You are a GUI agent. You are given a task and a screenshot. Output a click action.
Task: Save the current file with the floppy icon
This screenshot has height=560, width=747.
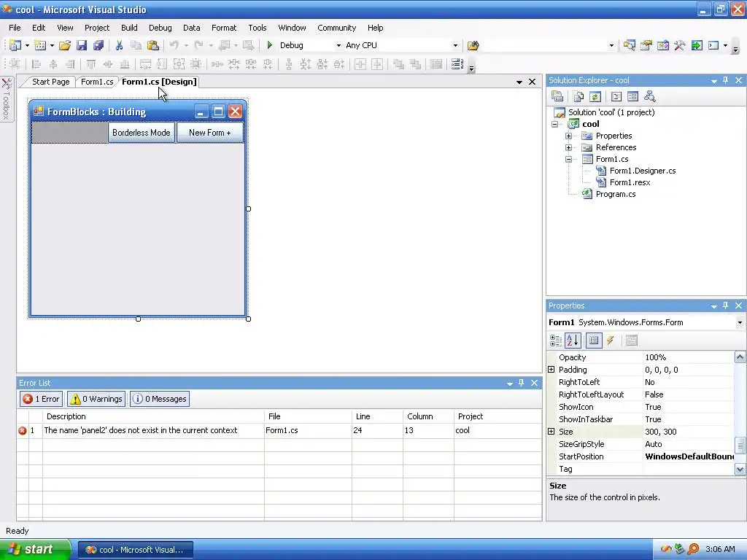click(x=82, y=45)
